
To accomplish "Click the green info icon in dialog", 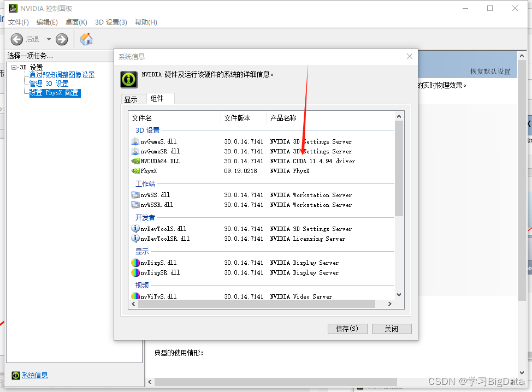I will click(129, 80).
